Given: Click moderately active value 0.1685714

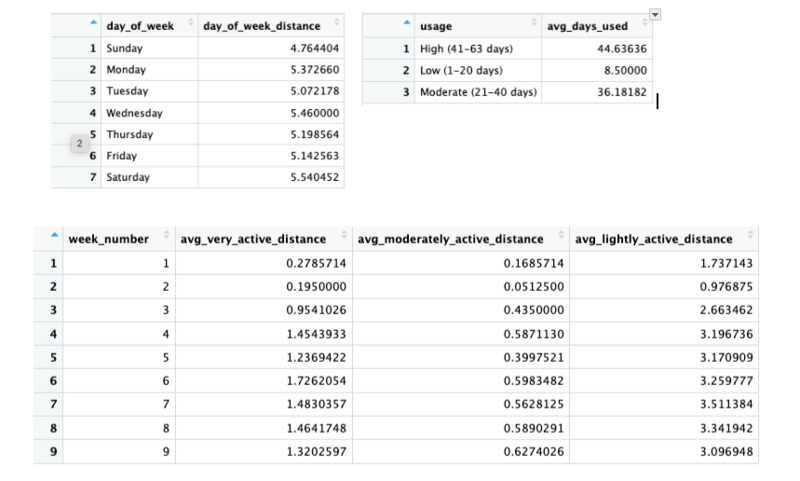Looking at the screenshot, I should coord(534,263).
